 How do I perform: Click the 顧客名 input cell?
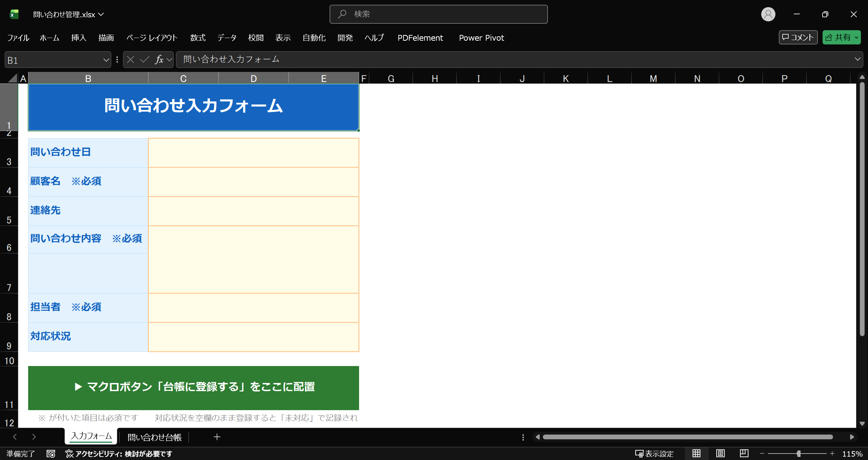pyautogui.click(x=253, y=182)
